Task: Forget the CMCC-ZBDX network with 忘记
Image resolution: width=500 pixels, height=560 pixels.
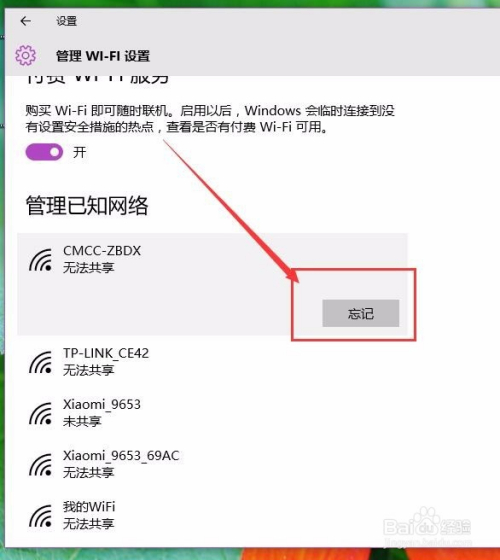Action: click(x=361, y=313)
